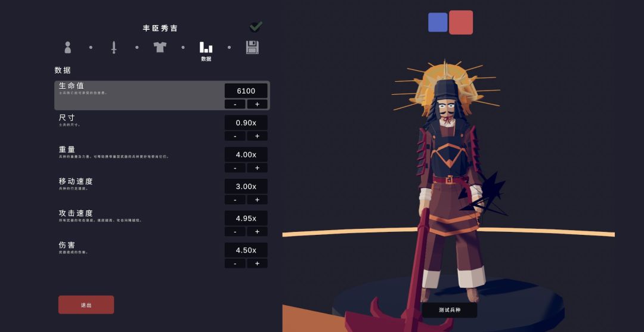Image resolution: width=644 pixels, height=332 pixels.
Task: Click the 数据 section heading
Action: [63, 70]
